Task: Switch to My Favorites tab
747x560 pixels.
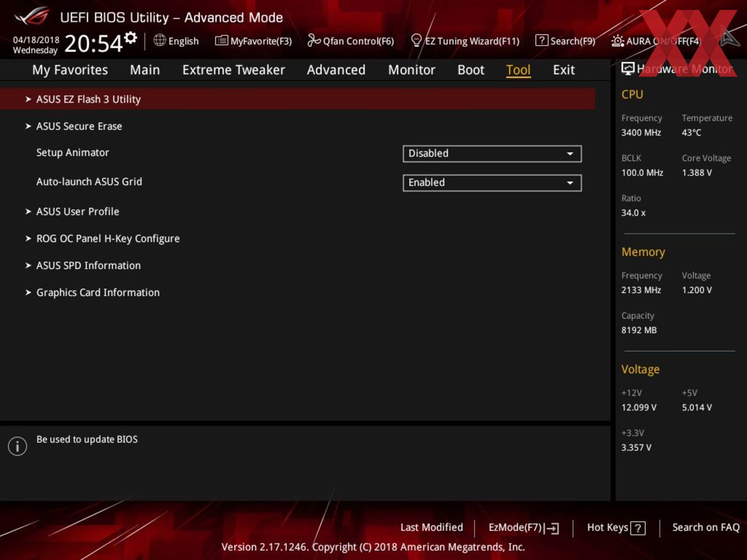Action: coord(70,70)
